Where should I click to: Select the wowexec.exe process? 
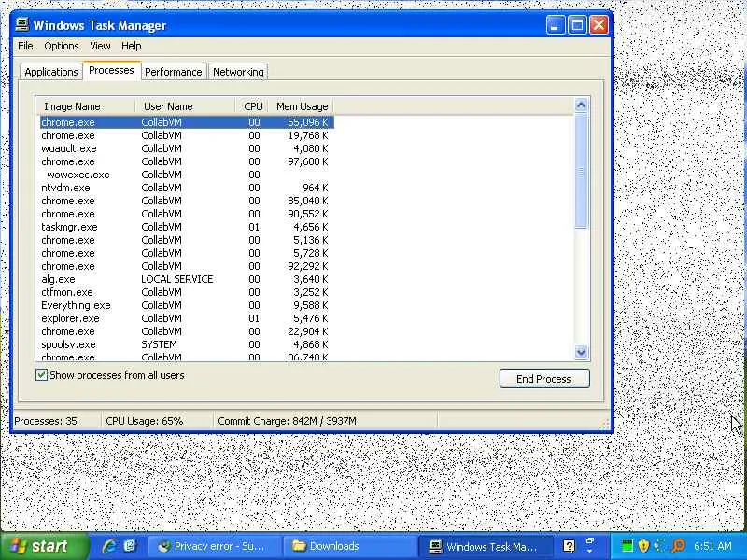click(x=187, y=175)
